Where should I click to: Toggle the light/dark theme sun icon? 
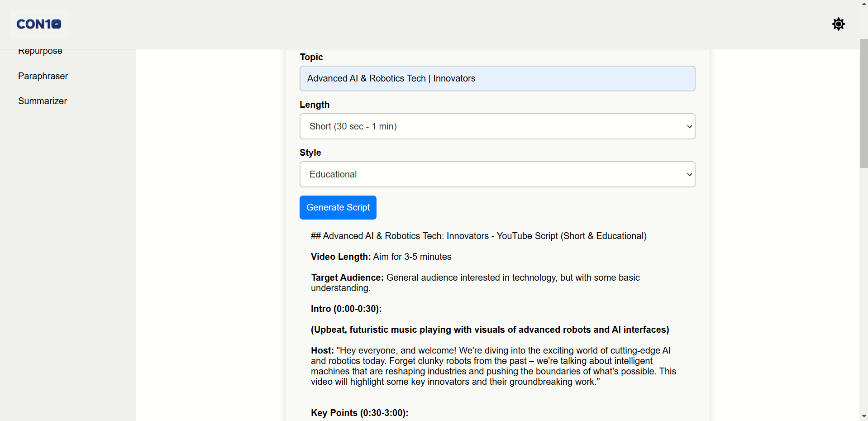[838, 24]
